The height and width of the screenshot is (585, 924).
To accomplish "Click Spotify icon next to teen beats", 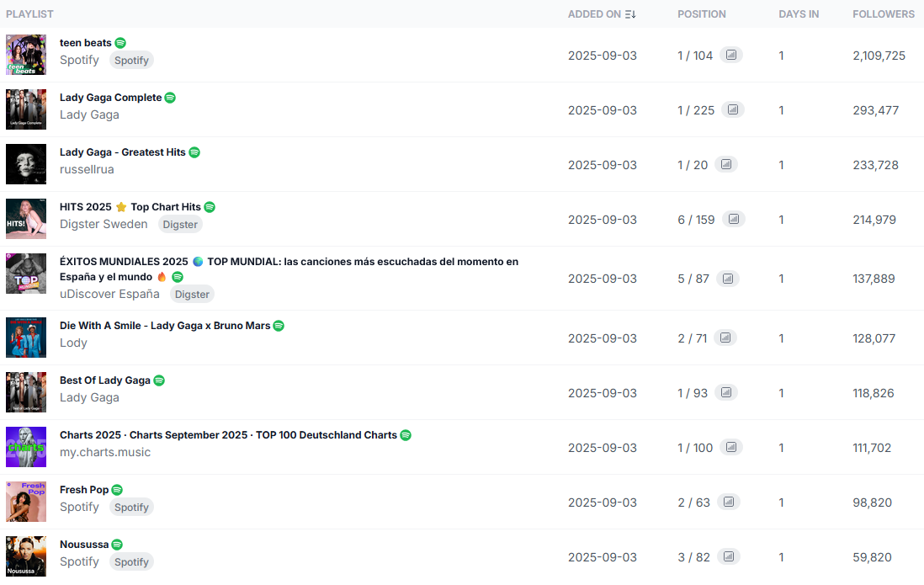I will 120,43.
